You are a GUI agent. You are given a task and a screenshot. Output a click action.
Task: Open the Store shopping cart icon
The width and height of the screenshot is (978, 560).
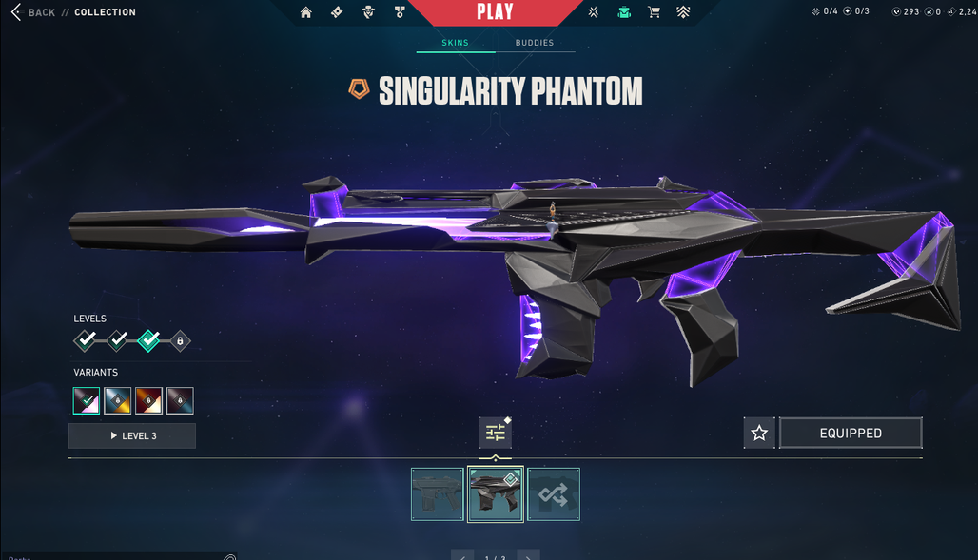pyautogui.click(x=654, y=11)
